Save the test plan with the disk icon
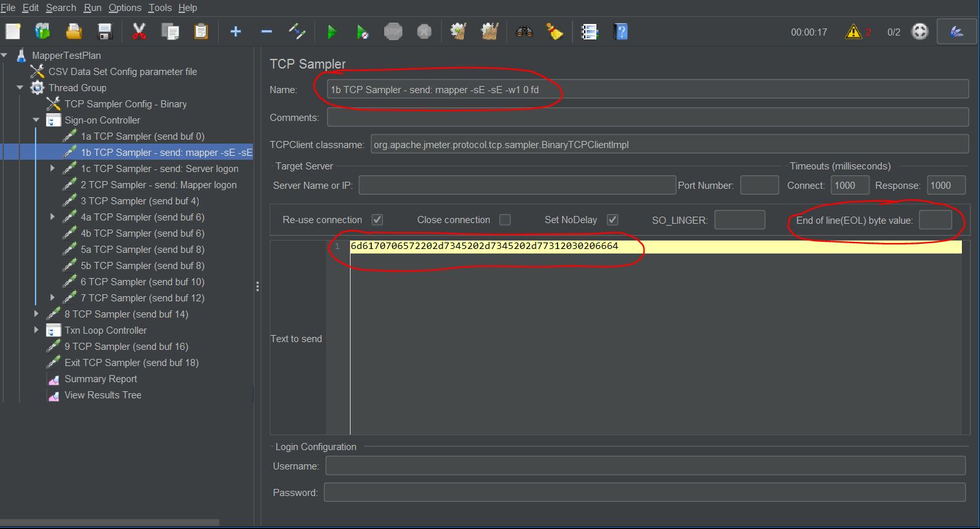This screenshot has width=980, height=529. click(x=105, y=31)
